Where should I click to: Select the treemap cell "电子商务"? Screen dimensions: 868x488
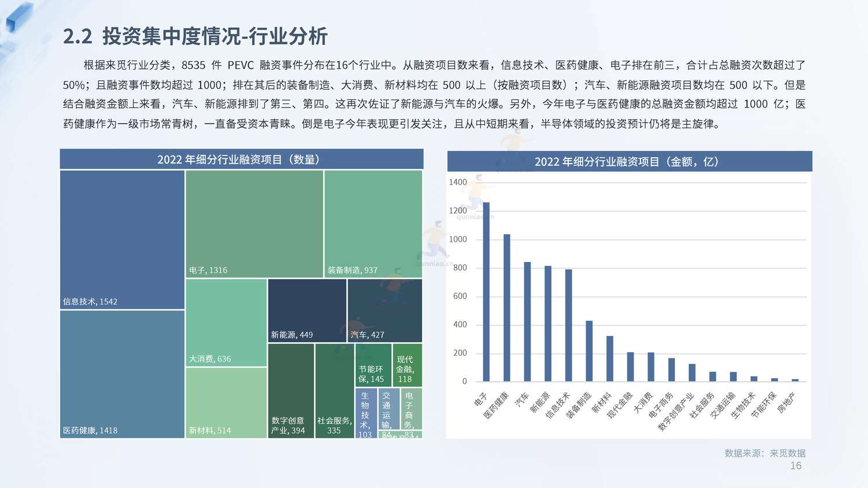click(x=411, y=409)
